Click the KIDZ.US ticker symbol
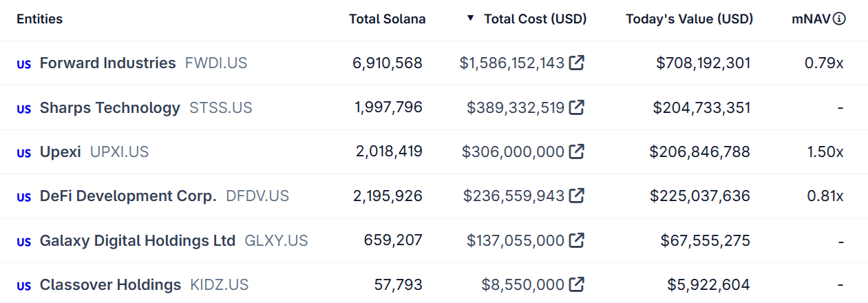 (219, 284)
